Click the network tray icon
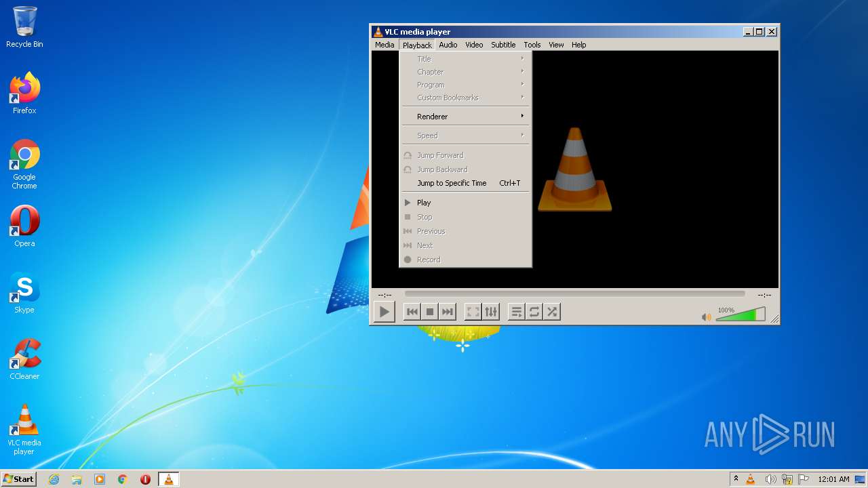Viewport: 868px width, 488px height. coord(787,479)
